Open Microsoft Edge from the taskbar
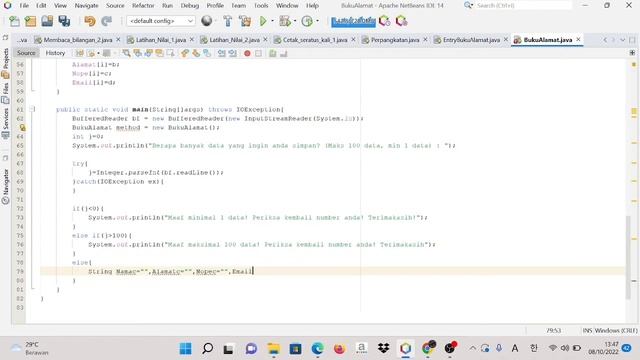This screenshot has width=640, height=360. point(317,348)
